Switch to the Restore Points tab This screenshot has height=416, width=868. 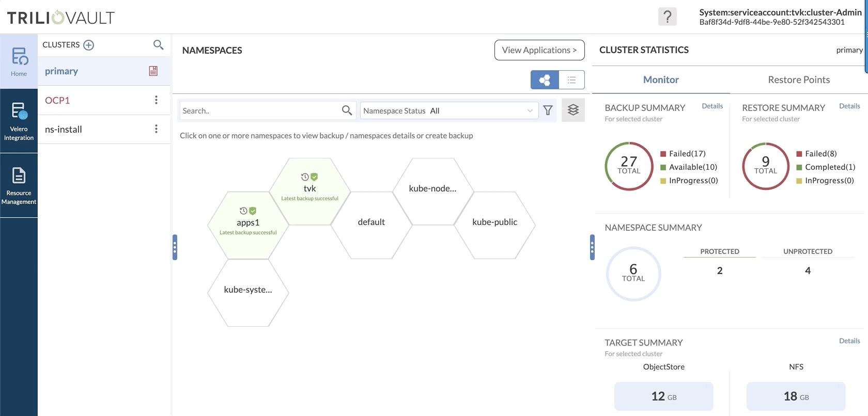798,79
